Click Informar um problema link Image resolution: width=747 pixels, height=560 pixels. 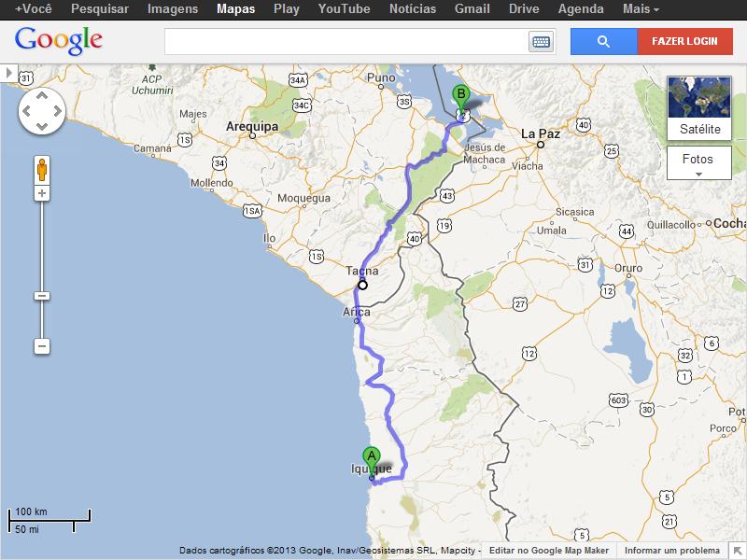(x=671, y=551)
